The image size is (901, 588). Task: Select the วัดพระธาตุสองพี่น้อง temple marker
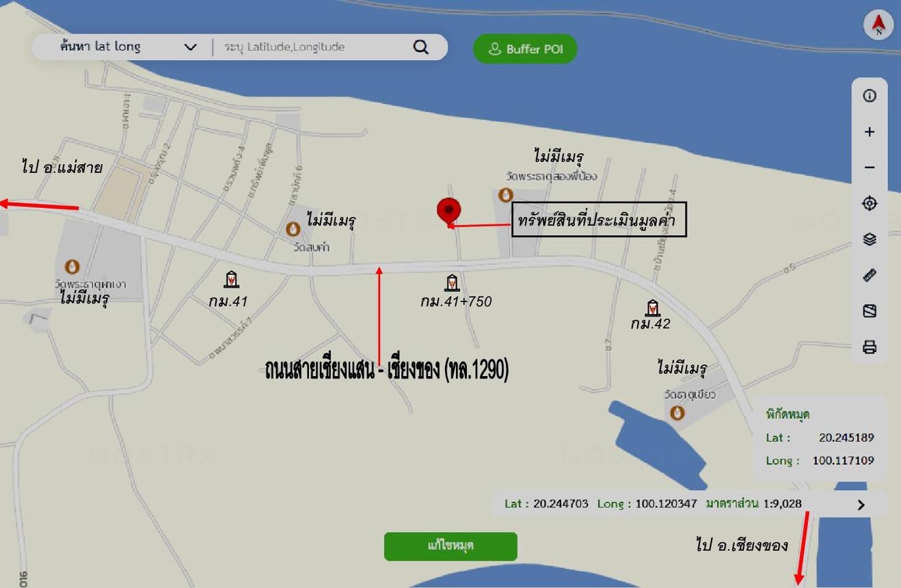[x=505, y=196]
